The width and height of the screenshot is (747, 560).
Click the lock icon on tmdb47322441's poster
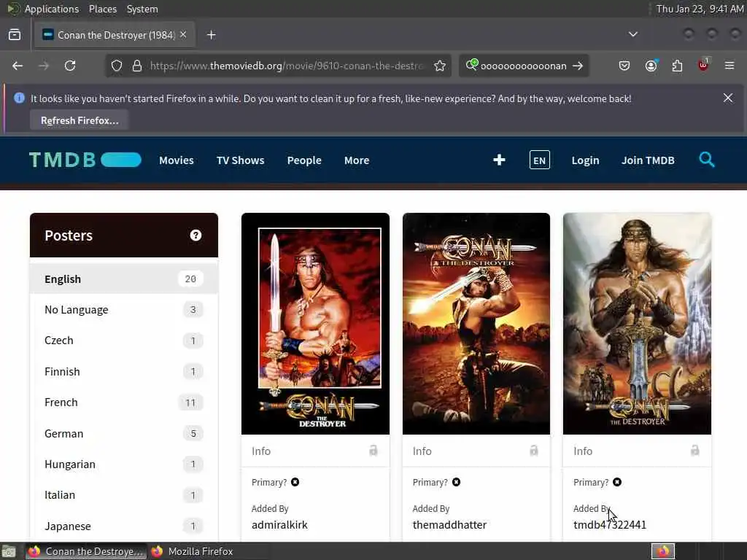pos(694,450)
